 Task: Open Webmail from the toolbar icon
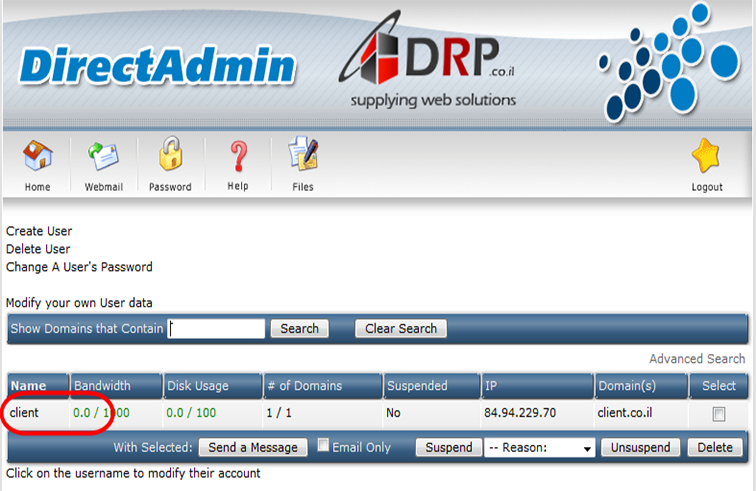point(103,158)
